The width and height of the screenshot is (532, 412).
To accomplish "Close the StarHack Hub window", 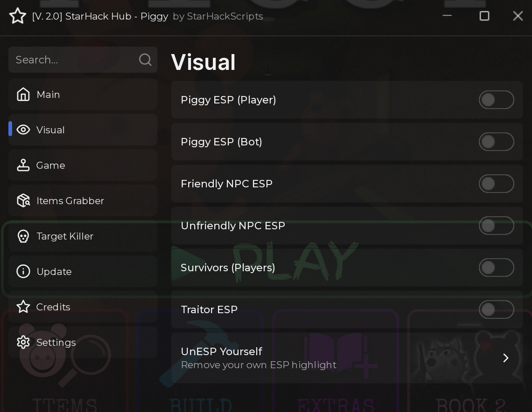I will pos(518,15).
